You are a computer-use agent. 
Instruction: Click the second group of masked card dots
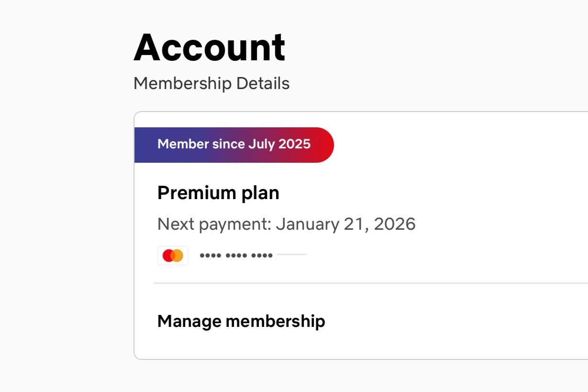point(236,256)
